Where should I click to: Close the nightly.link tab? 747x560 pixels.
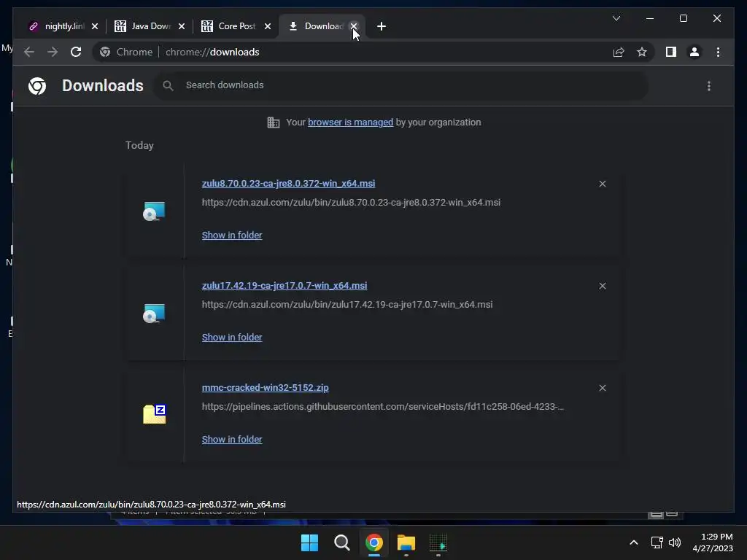pos(95,26)
